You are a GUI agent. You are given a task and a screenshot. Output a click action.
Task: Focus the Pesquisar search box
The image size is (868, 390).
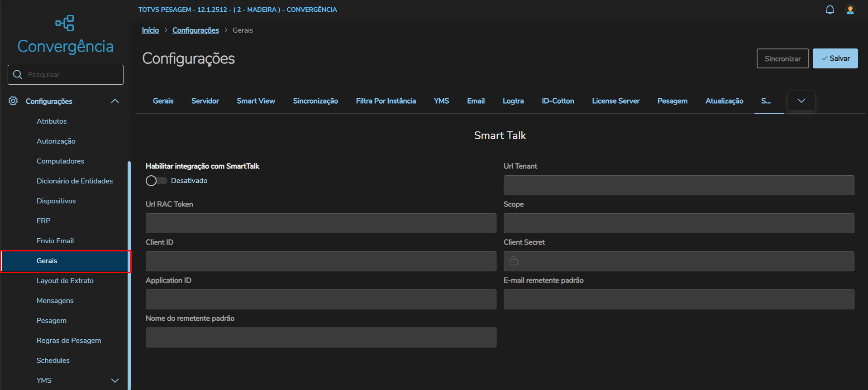point(72,75)
